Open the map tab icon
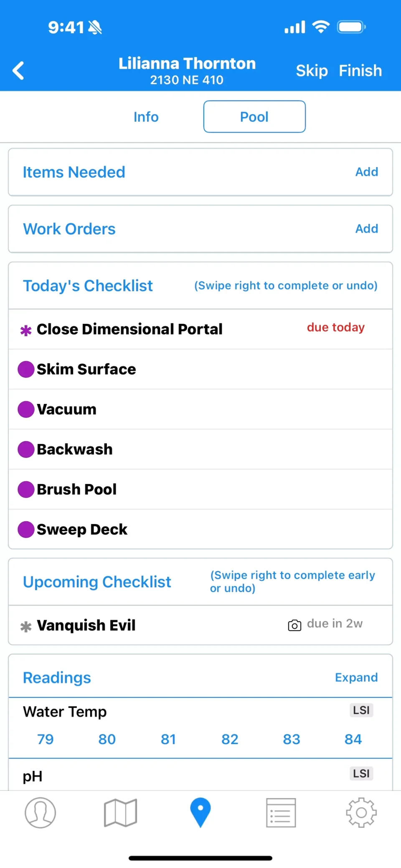The height and width of the screenshot is (868, 401). [120, 812]
